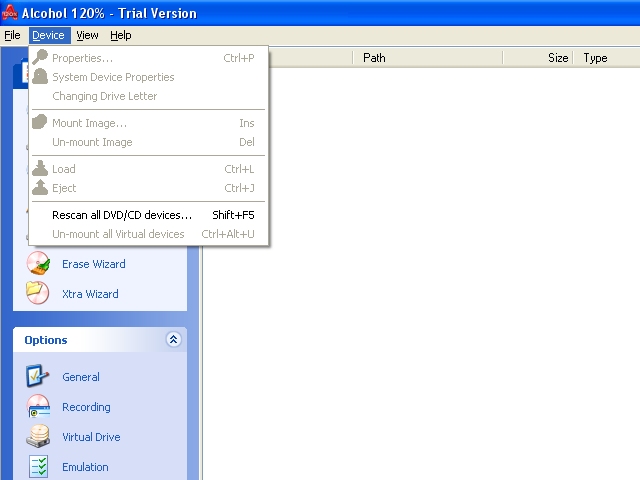The image size is (640, 480).
Task: Click the Mount Image icon
Action: point(40,122)
